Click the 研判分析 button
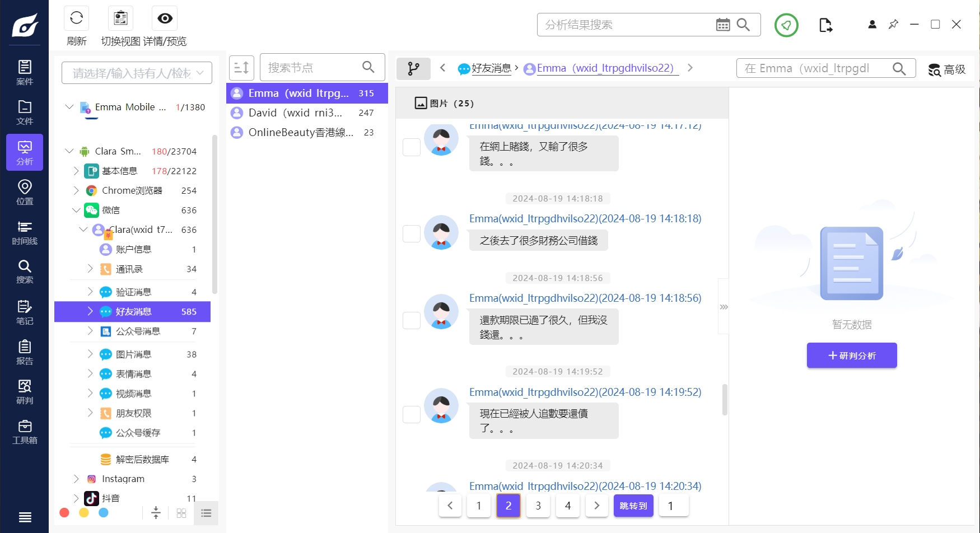980x533 pixels. [851, 356]
